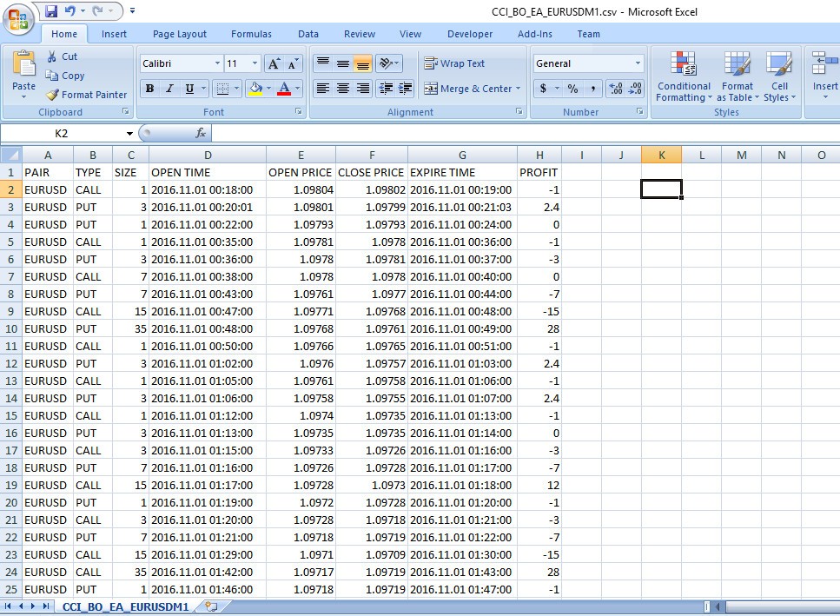The height and width of the screenshot is (616, 840).
Task: Open the Number dialog launcher
Action: coord(639,111)
